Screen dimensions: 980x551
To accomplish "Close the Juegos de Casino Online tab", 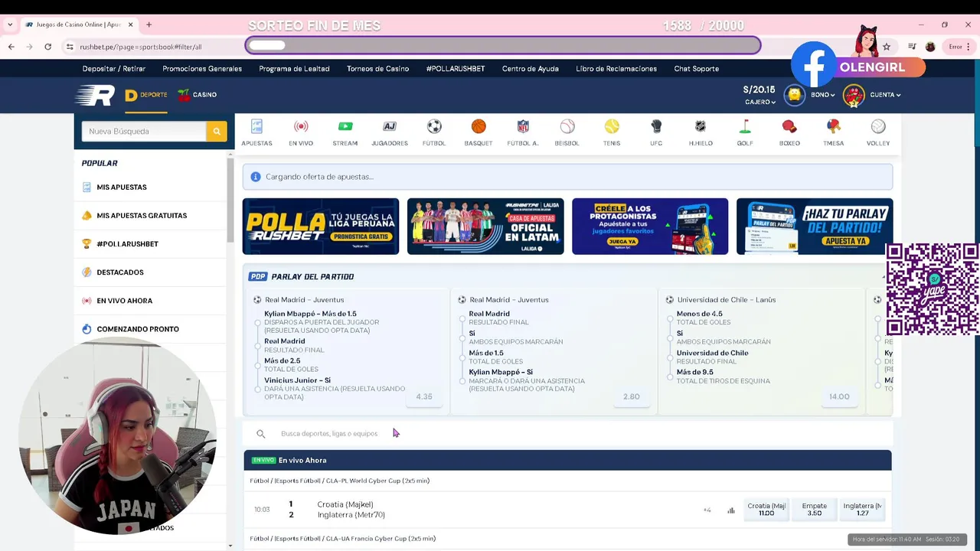I will (x=130, y=24).
